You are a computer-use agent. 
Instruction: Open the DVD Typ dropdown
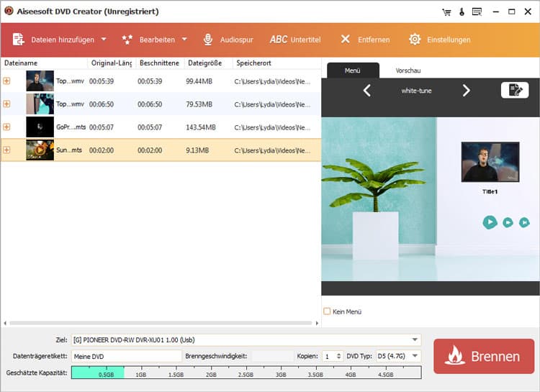pyautogui.click(x=415, y=356)
